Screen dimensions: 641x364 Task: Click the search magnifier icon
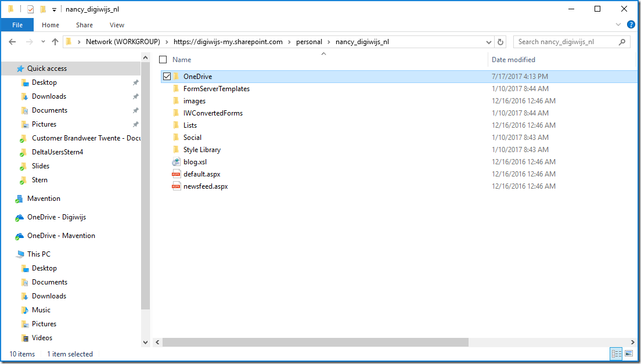tap(622, 42)
